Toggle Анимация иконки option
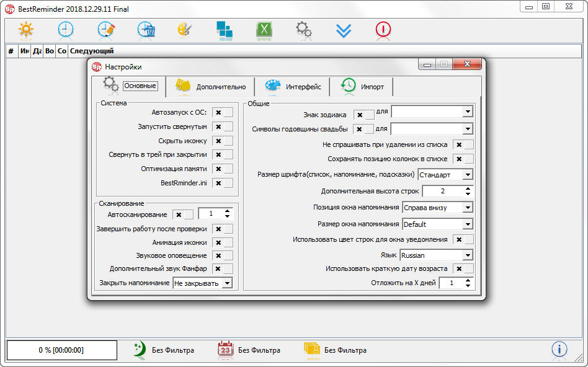The image size is (588, 367). point(223,242)
